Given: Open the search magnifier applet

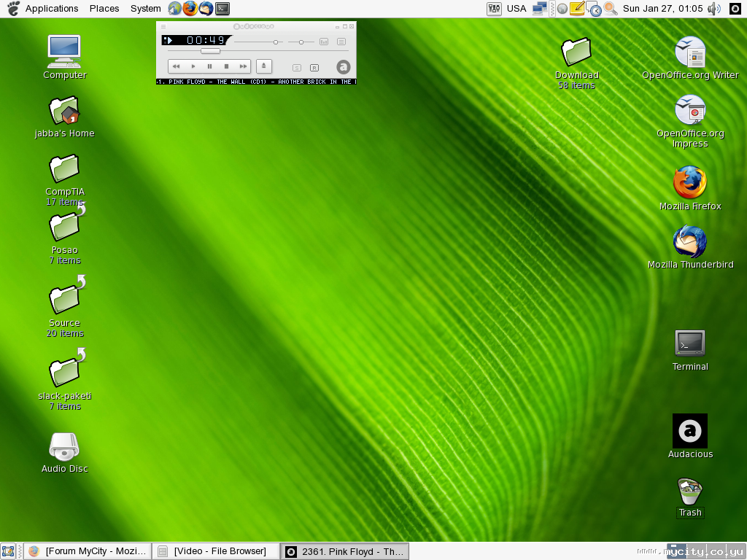Looking at the screenshot, I should tap(611, 9).
